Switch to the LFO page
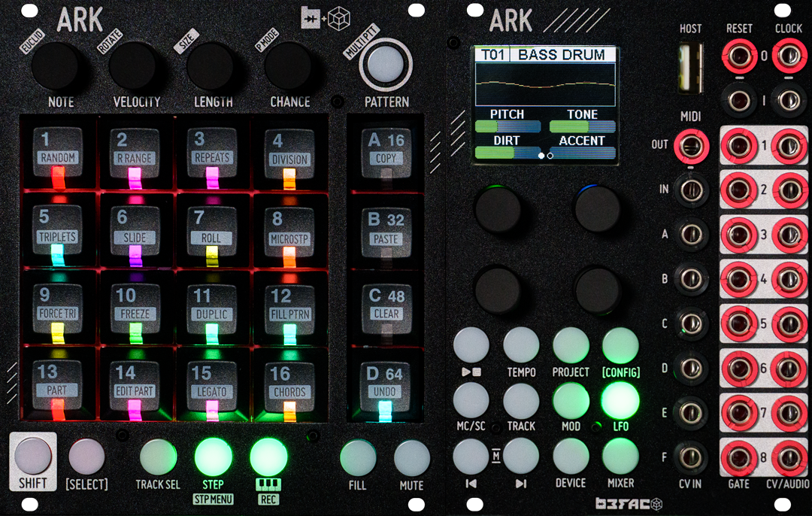Screen dimensions: 812x516 pyautogui.click(x=620, y=400)
